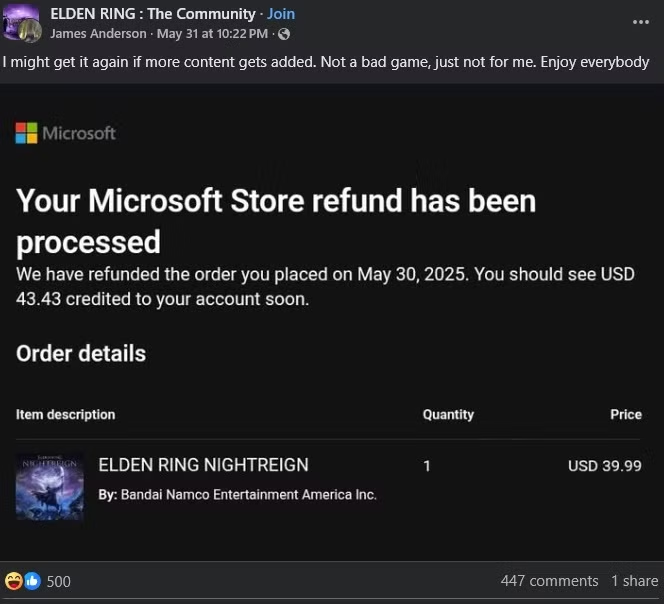664x604 pixels.
Task: Click the Bandai Namco Entertainment publisher line
Action: point(237,494)
